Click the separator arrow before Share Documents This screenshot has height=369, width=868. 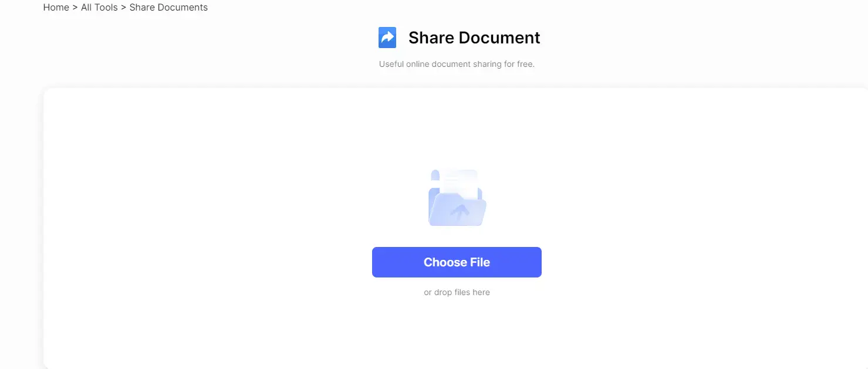tap(124, 8)
